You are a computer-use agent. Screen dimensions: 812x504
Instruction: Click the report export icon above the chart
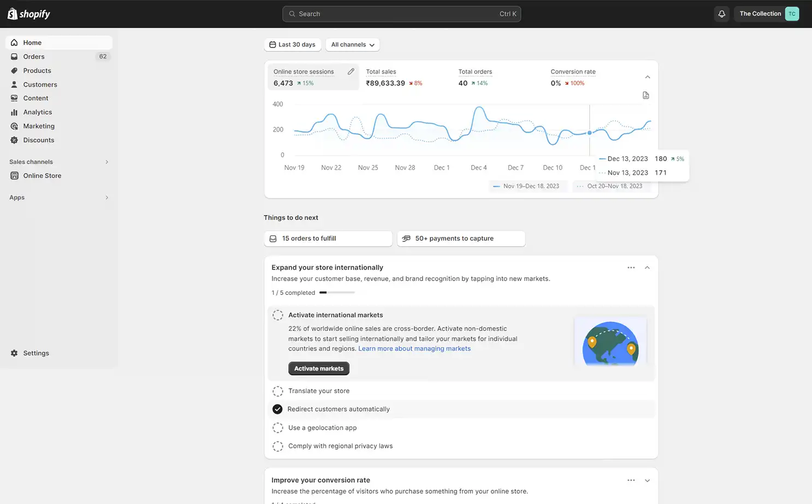click(645, 95)
